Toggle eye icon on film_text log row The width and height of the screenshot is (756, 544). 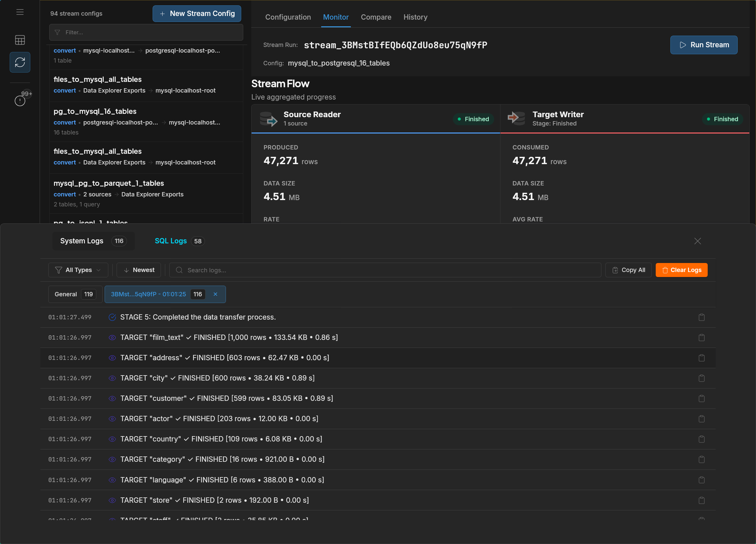click(112, 338)
